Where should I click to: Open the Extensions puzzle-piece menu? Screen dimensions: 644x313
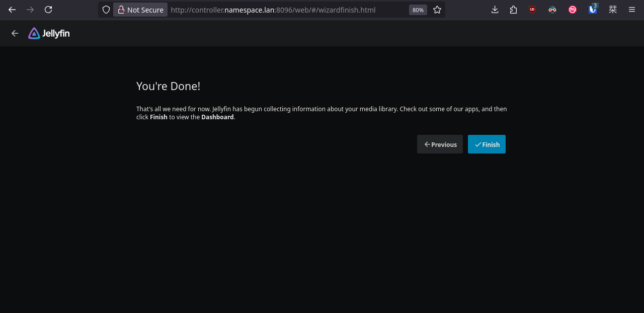click(513, 10)
